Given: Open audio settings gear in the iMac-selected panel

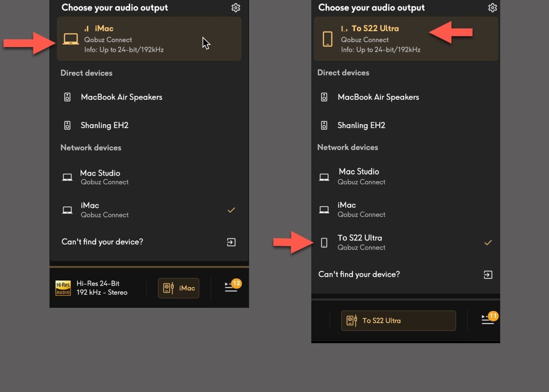Looking at the screenshot, I should 236,8.
